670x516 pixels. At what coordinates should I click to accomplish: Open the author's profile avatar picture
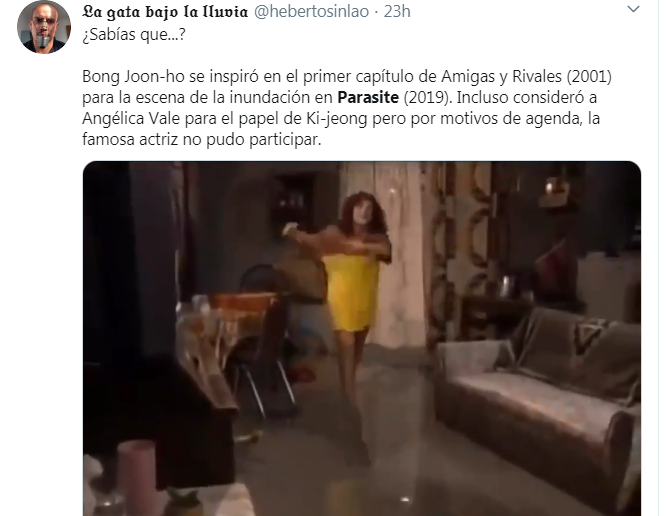point(44,26)
